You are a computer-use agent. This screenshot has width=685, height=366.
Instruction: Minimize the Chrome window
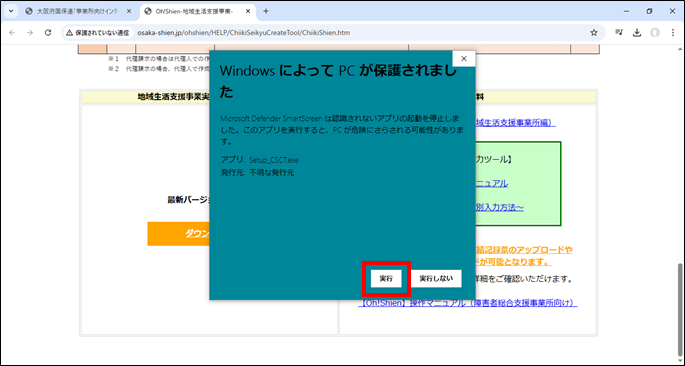[627, 11]
